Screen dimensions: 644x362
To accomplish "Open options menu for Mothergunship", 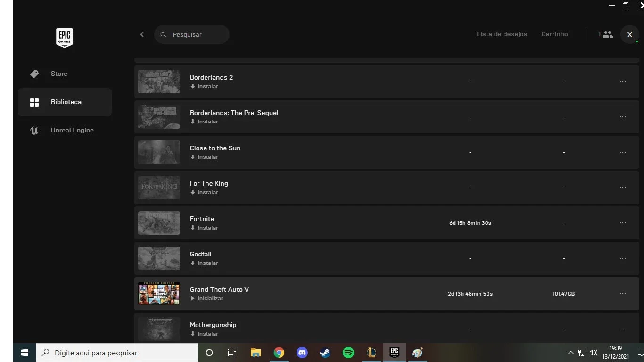I will [623, 329].
